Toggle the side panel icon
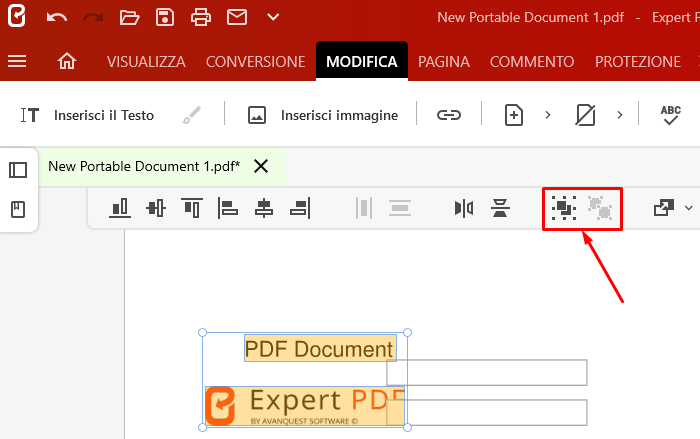 18,170
